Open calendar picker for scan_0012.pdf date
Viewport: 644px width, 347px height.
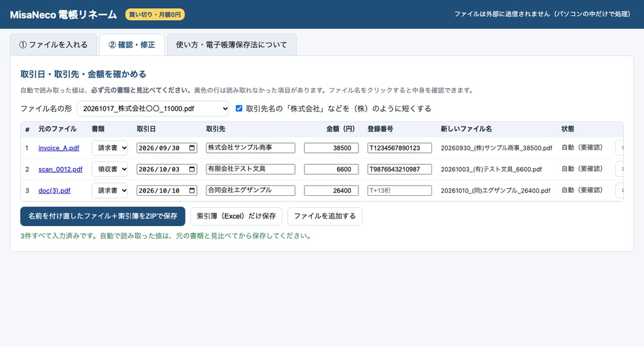click(192, 169)
